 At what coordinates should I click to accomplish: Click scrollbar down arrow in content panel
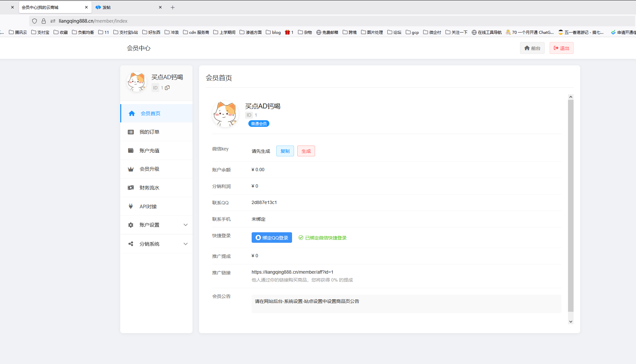point(571,322)
